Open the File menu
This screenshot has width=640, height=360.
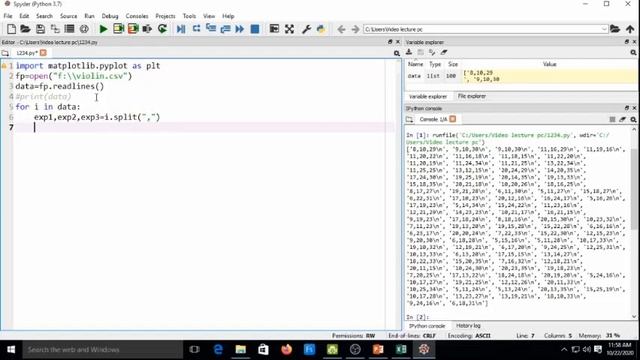click(x=8, y=16)
